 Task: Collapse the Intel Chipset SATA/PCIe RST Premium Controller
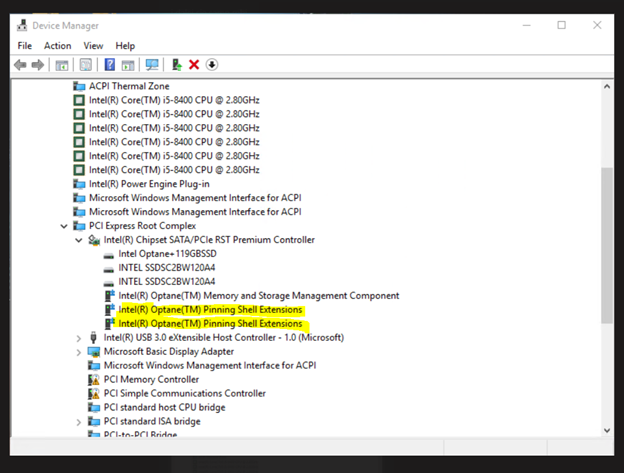pos(78,240)
